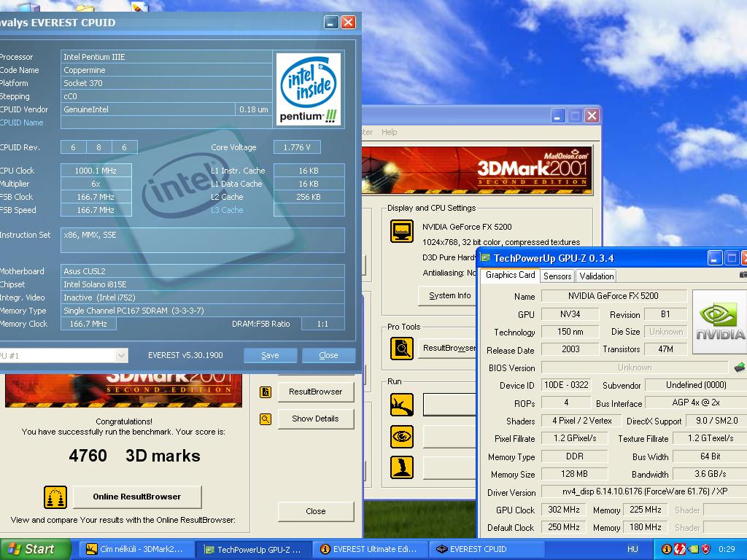Viewport: 747px width, 560px height.
Task: Click the Driver Version field in GPU-Z
Action: coord(644,491)
